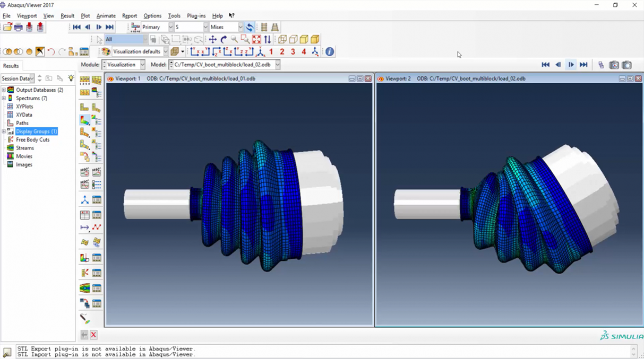The height and width of the screenshot is (359, 644).
Task: Select Free Body Cuts in the tree
Action: [32, 140]
